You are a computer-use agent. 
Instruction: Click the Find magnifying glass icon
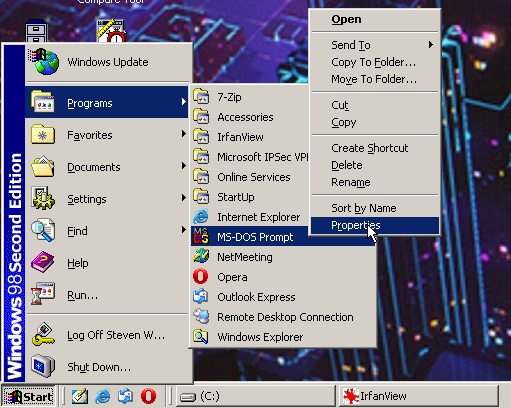coord(43,230)
